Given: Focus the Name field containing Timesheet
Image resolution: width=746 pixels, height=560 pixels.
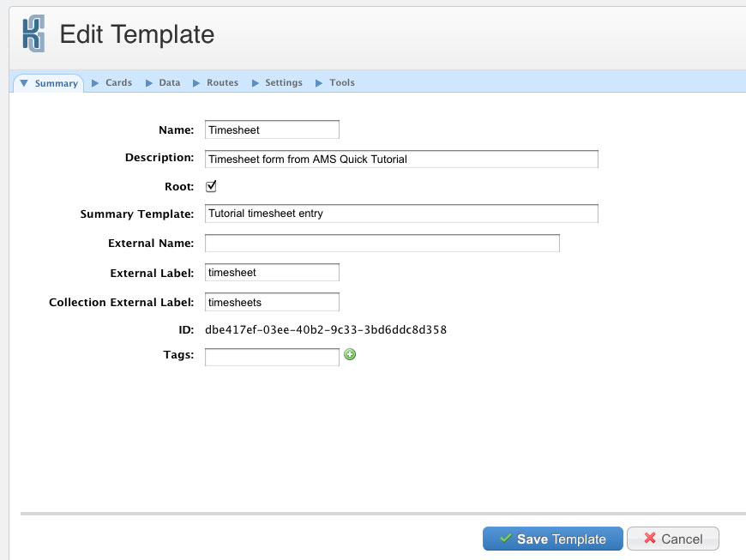Looking at the screenshot, I should click(272, 129).
